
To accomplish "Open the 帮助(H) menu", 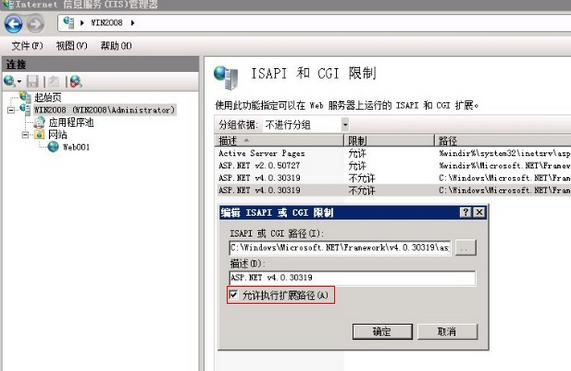I will coord(116,46).
